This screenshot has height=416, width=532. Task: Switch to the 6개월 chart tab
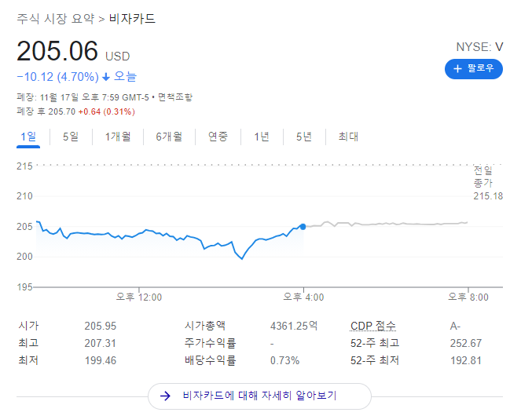pos(169,137)
